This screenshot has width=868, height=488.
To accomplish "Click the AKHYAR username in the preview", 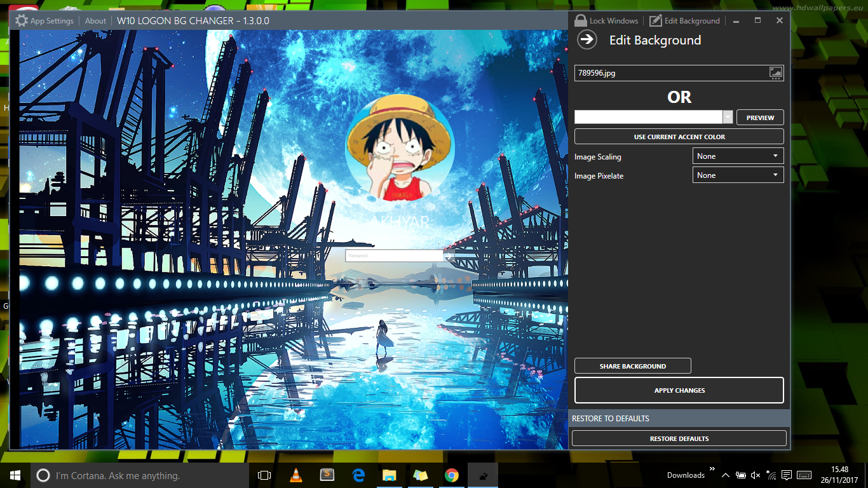I will pyautogui.click(x=400, y=222).
